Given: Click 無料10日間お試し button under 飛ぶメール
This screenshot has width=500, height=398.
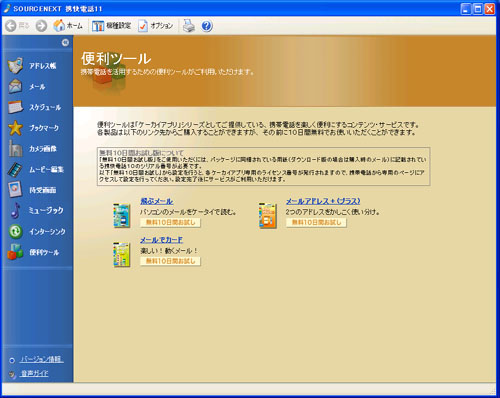Looking at the screenshot, I should coord(170,222).
